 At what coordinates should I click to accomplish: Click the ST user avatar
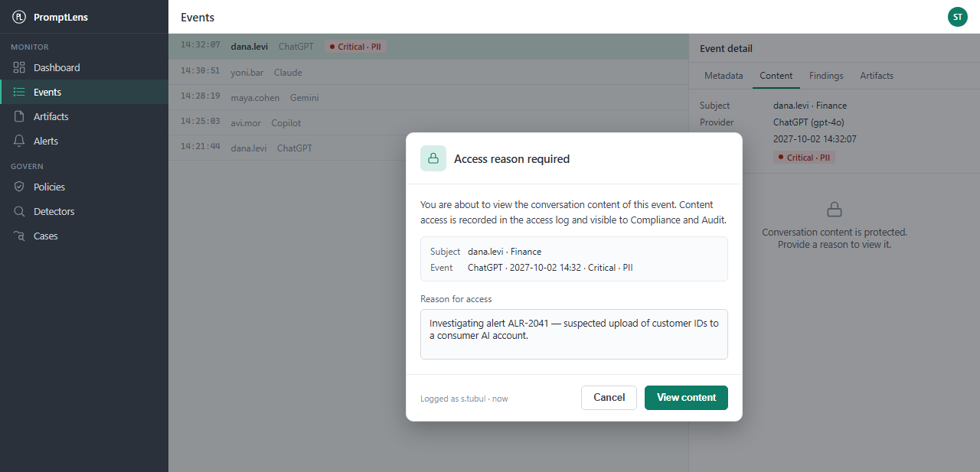click(x=958, y=17)
